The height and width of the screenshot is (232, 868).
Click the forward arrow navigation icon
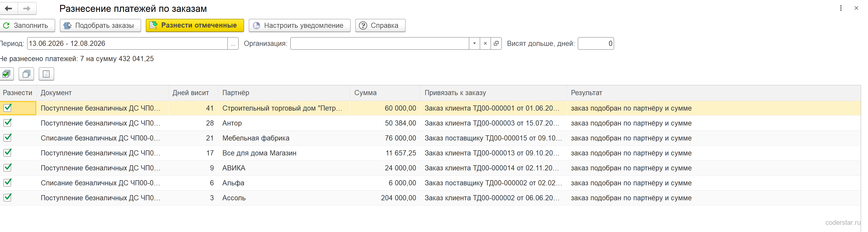click(x=27, y=9)
